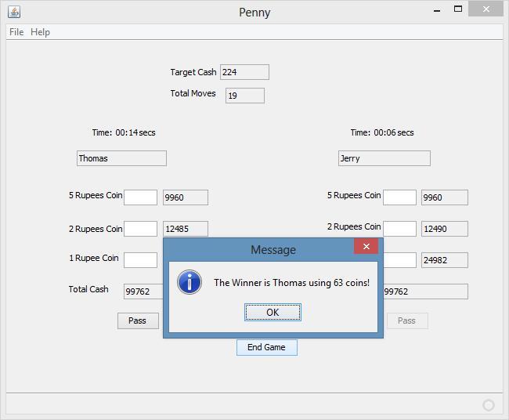
Task: Click the Thomas player name field
Action: click(x=121, y=158)
